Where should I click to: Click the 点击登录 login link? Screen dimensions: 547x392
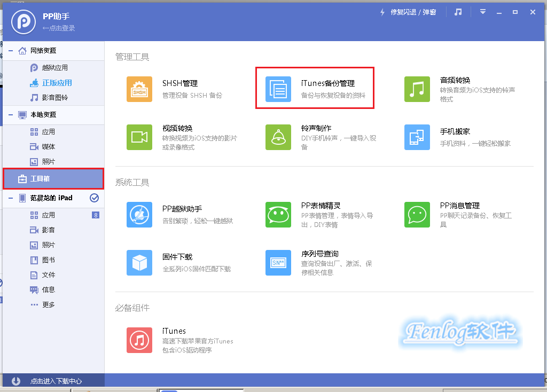coord(59,28)
